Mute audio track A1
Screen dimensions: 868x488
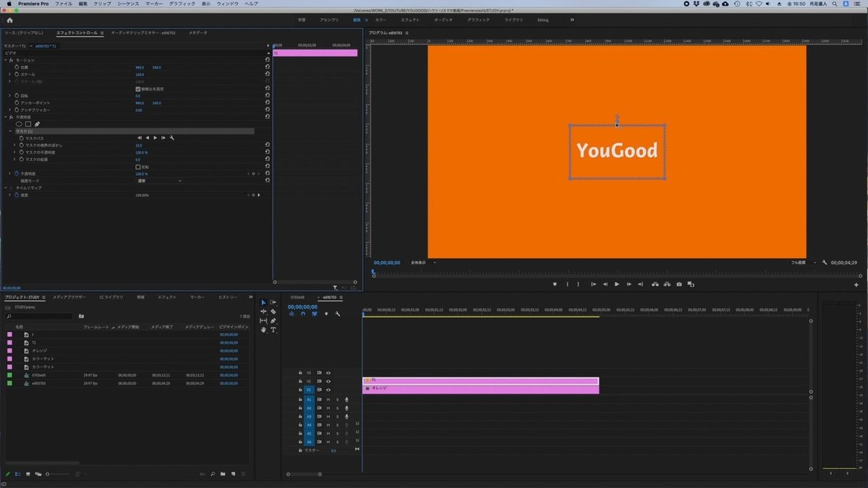(x=328, y=399)
